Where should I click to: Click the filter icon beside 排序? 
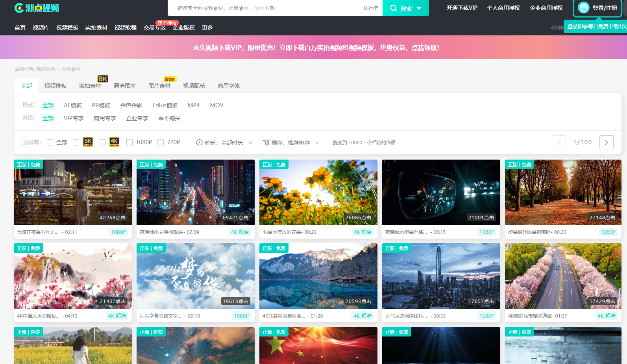266,142
